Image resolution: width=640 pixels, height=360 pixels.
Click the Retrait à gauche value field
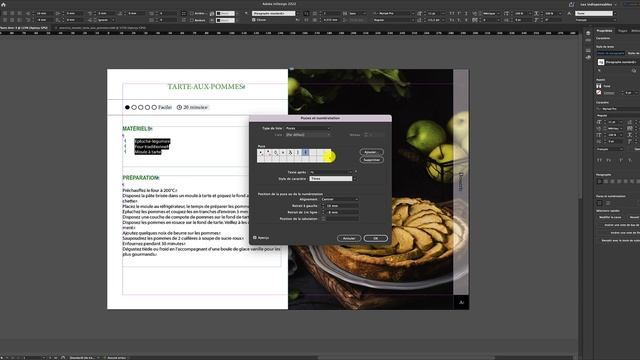pos(342,206)
